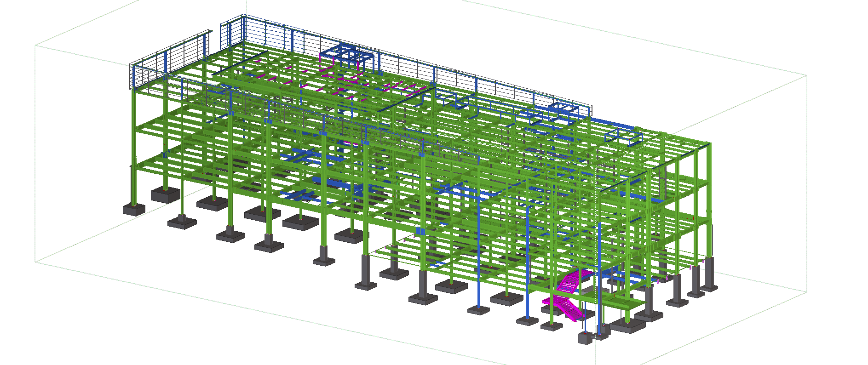Select the guardrail at the roof's back-left corner
This screenshot has width=868, height=365.
click(232, 32)
